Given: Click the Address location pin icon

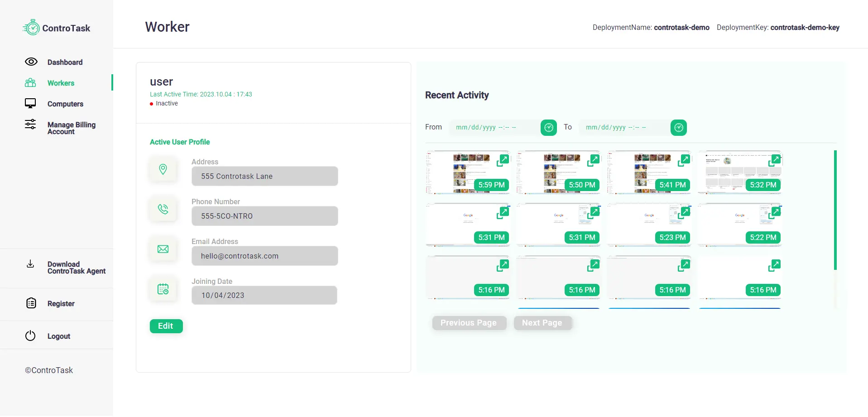Looking at the screenshot, I should (163, 169).
